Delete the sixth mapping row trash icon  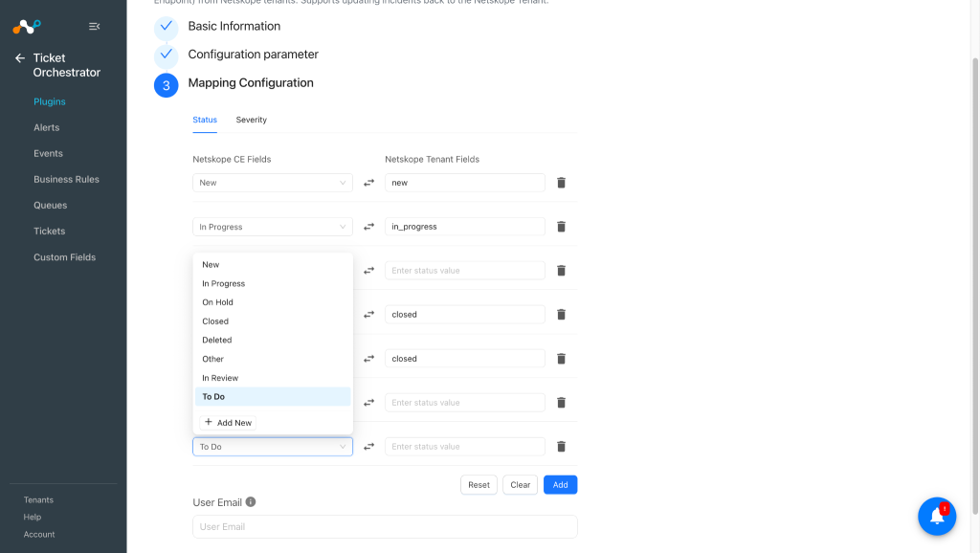[x=561, y=403]
